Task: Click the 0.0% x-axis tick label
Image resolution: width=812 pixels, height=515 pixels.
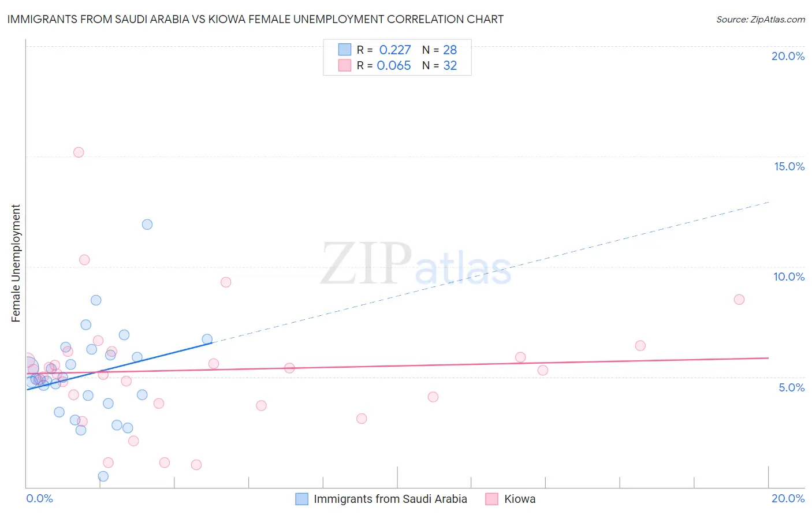Action: pyautogui.click(x=40, y=498)
